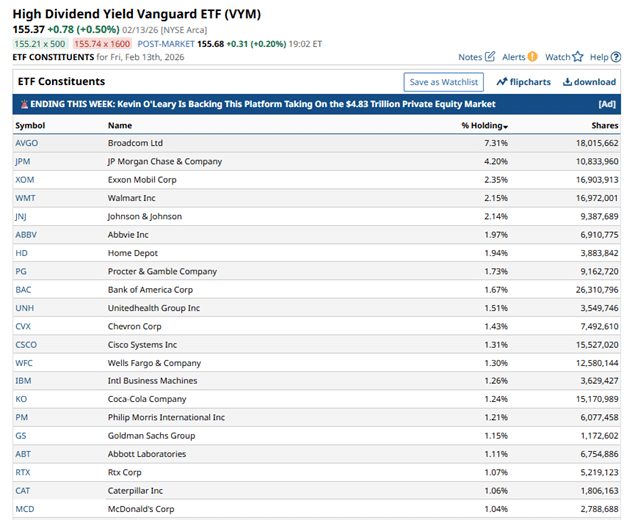
Task: Open the WFC symbol link
Action: coord(24,362)
